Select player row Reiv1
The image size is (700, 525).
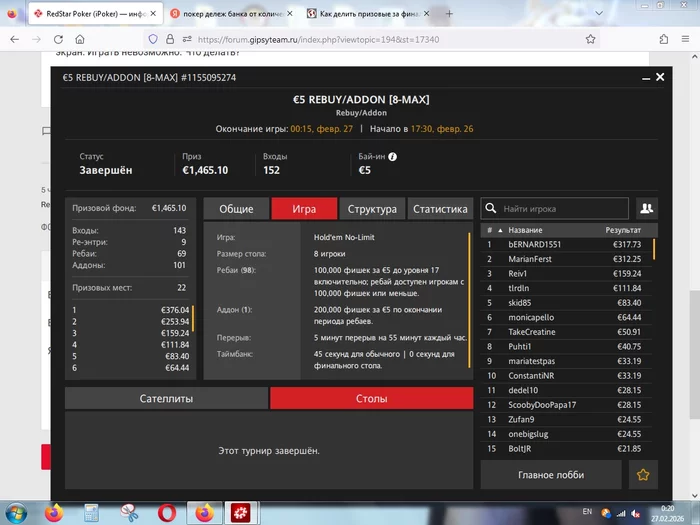[x=566, y=274]
